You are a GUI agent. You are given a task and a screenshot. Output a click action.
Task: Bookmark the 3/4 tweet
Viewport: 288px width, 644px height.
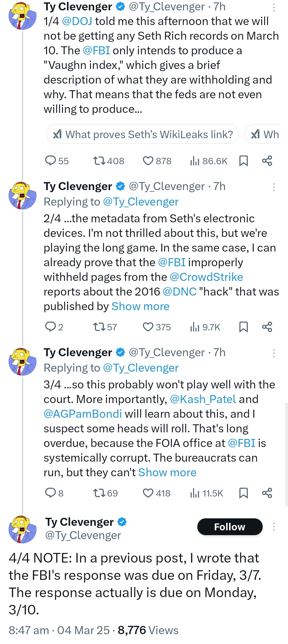pos(243,493)
